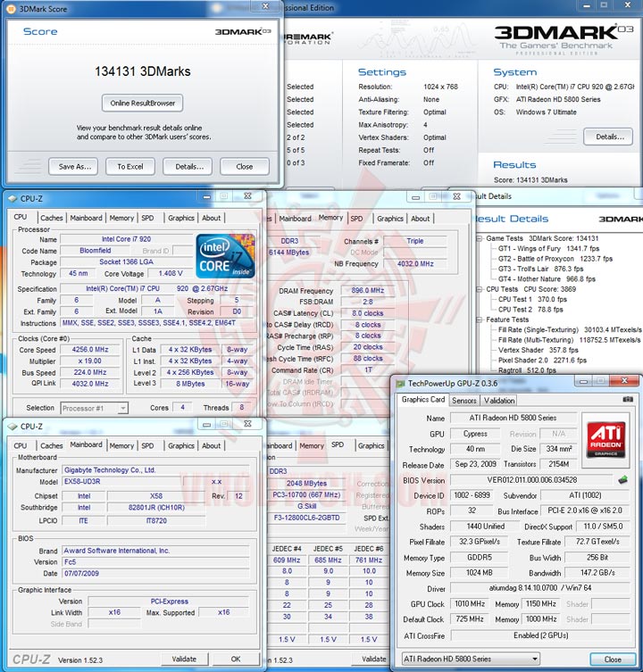The image size is (643, 672).
Task: Click Close in the 3DMark Score window
Action: click(245, 167)
